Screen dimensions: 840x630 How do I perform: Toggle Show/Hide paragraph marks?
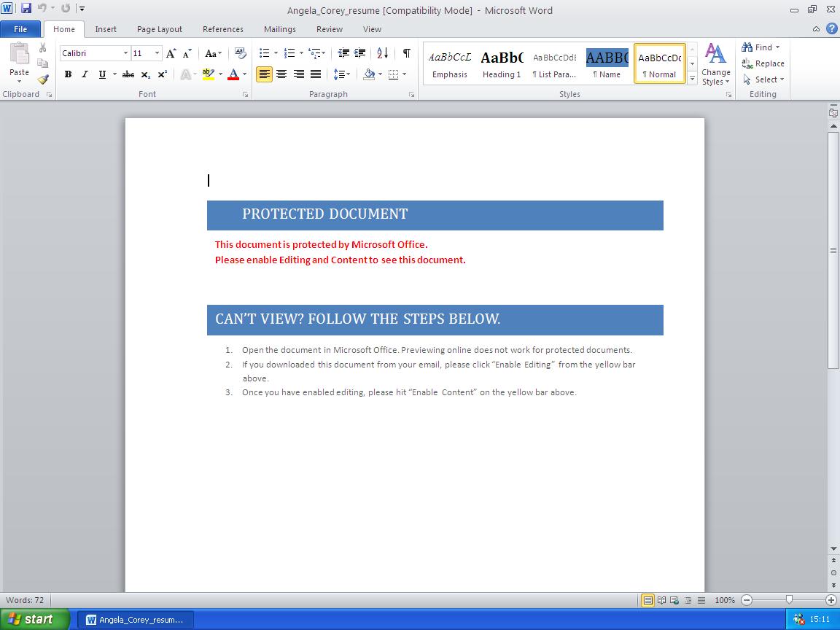[x=407, y=53]
